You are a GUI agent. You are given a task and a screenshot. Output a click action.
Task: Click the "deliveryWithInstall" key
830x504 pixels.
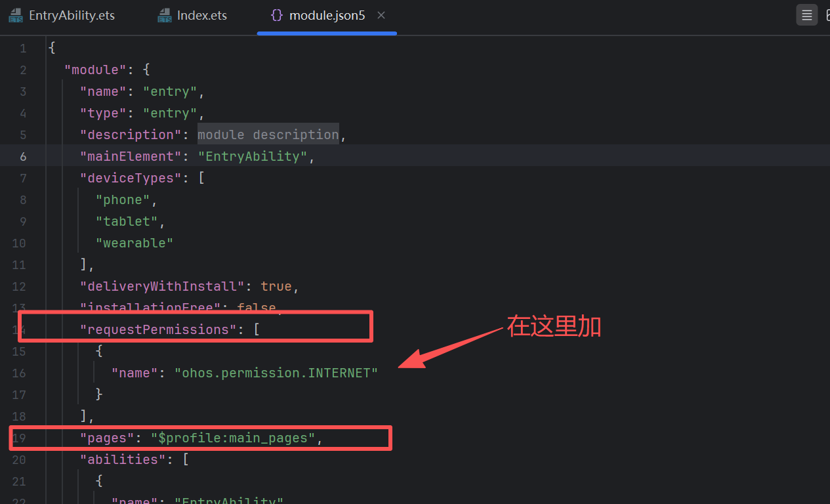pyautogui.click(x=162, y=286)
